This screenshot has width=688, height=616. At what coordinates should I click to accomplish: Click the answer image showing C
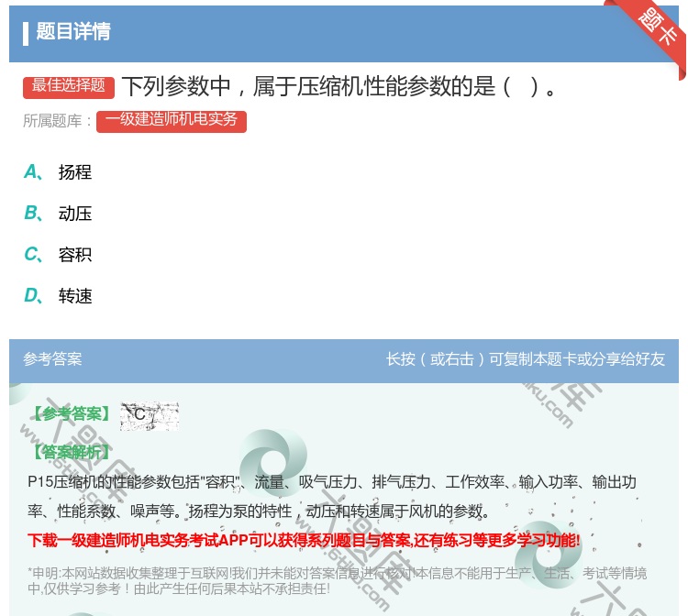point(150,415)
